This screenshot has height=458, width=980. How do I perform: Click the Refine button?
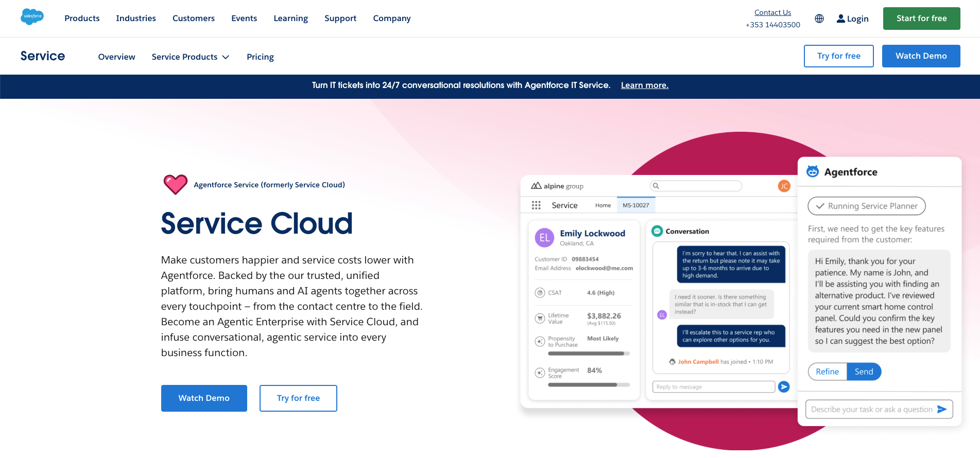click(827, 372)
